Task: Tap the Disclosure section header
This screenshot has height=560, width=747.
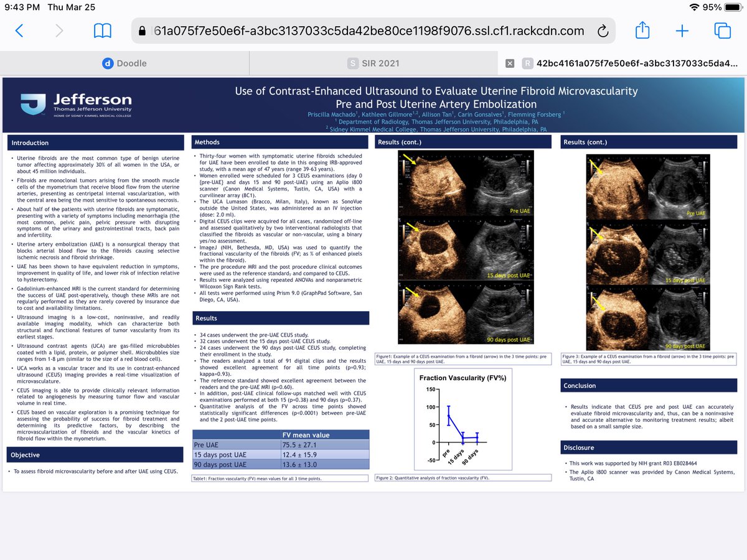Action: click(649, 447)
